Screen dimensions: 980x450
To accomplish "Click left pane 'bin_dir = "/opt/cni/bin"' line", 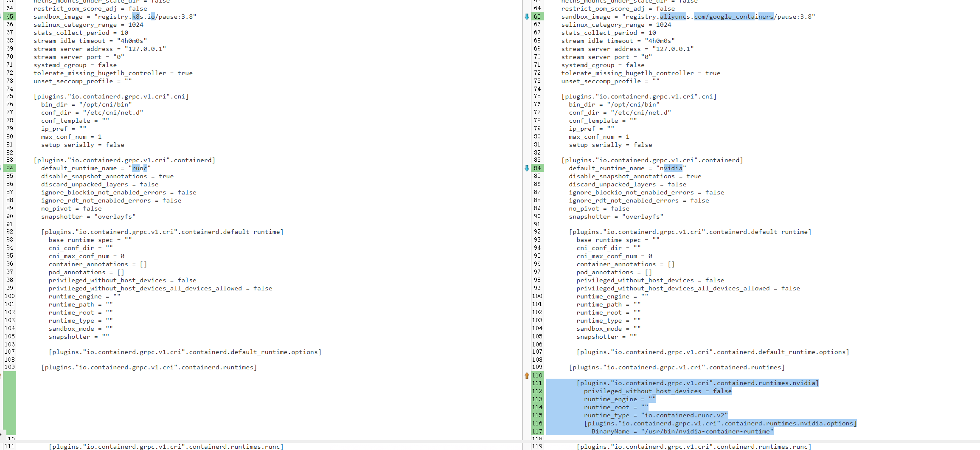I will pyautogui.click(x=86, y=104).
